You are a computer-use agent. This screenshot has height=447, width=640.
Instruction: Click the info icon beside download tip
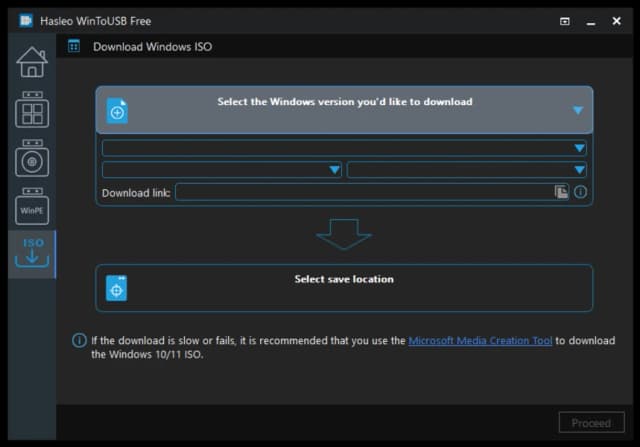[x=79, y=340]
